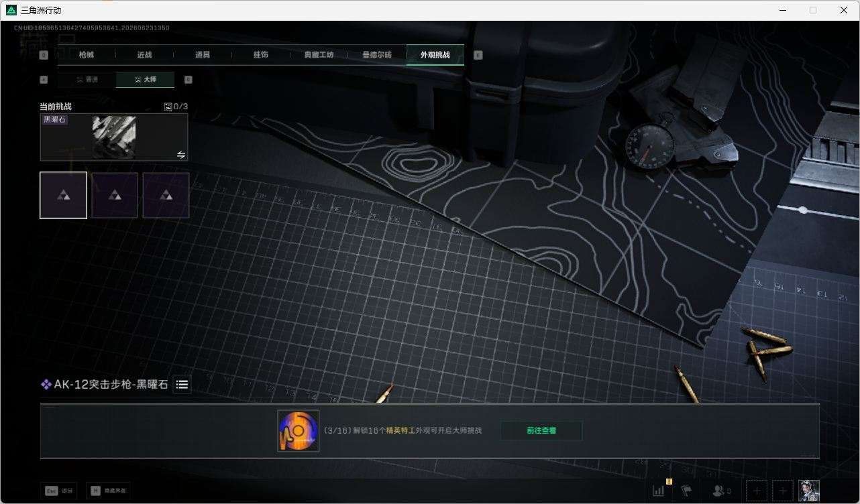
Task: Open the 近战 tab
Action: (144, 55)
